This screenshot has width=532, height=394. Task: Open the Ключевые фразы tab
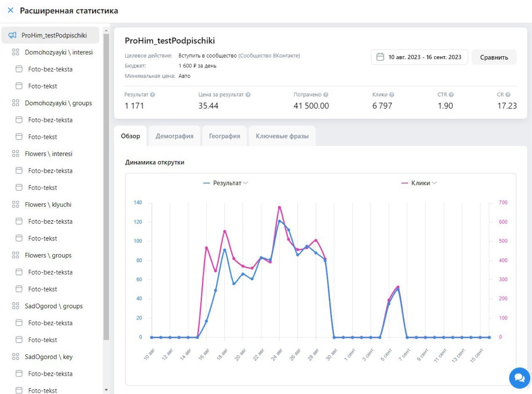pyautogui.click(x=282, y=136)
